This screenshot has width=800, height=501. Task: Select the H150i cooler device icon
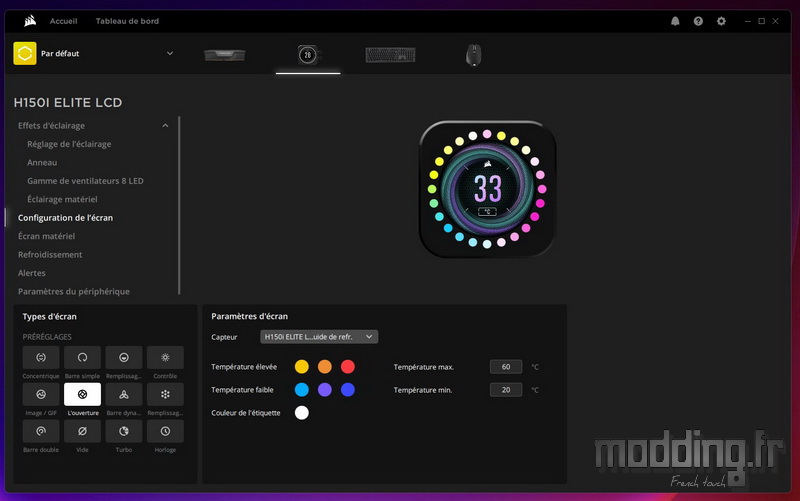[x=308, y=55]
